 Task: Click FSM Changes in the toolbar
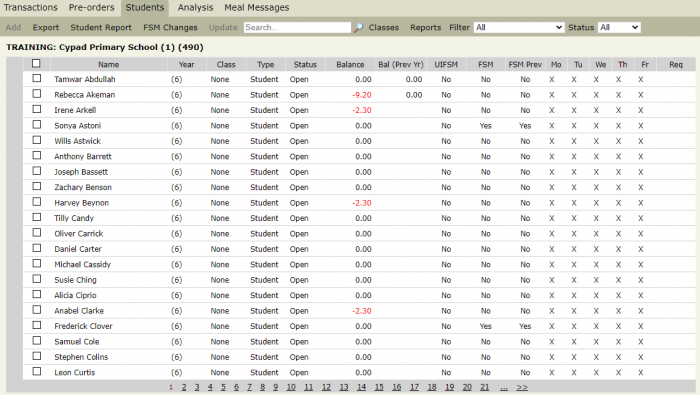pyautogui.click(x=170, y=28)
